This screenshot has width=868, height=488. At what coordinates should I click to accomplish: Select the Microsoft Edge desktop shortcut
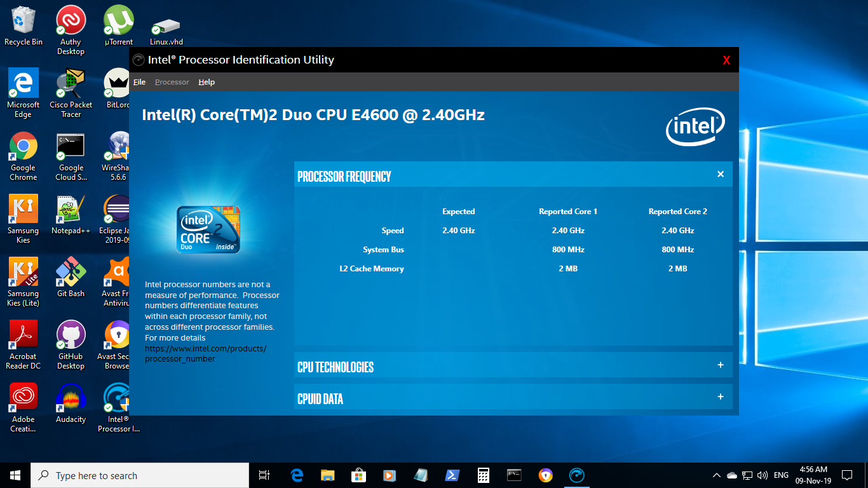[x=24, y=93]
